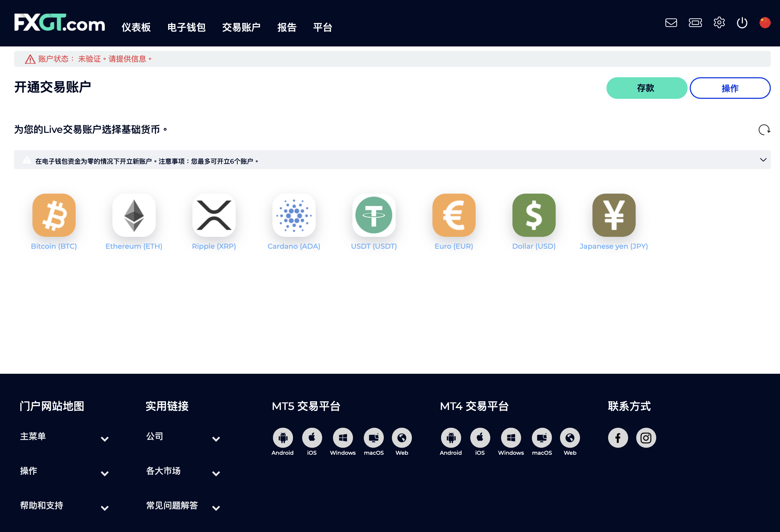The height and width of the screenshot is (532, 780).
Task: Open MT5 macOS download icon
Action: (x=374, y=438)
